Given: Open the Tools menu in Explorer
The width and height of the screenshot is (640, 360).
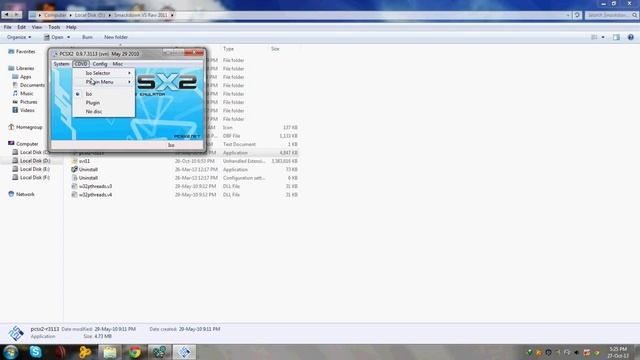Looking at the screenshot, I should pos(54,27).
